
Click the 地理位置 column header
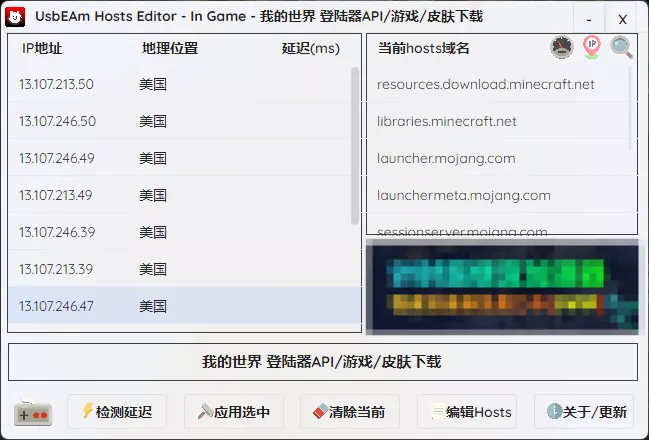pos(170,48)
